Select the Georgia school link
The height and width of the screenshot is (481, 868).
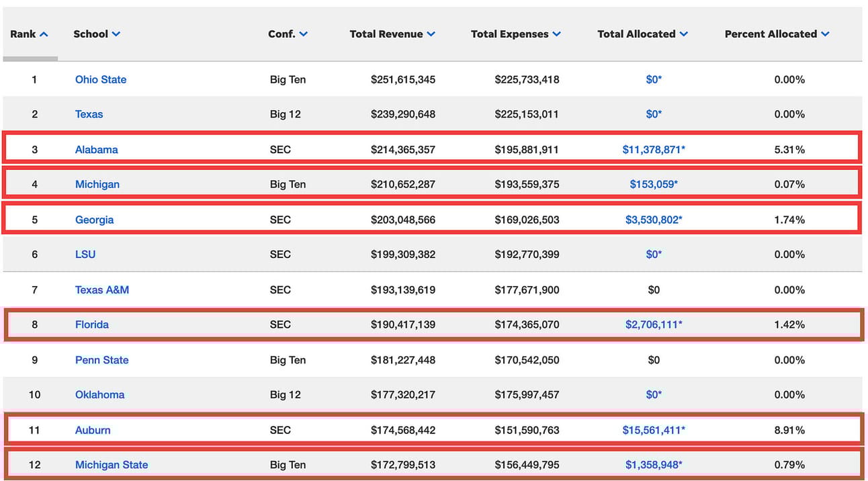tap(94, 220)
